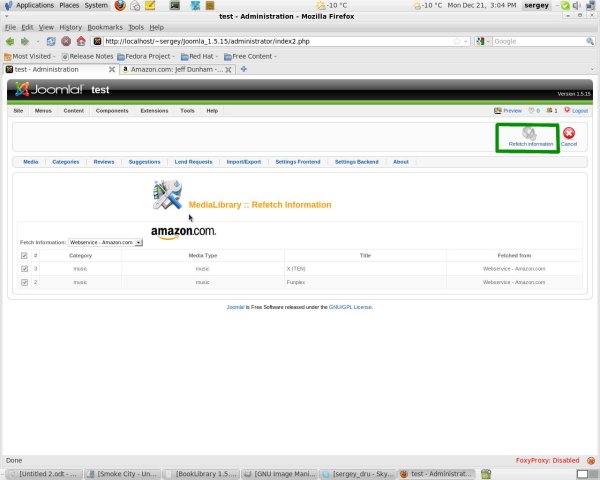This screenshot has width=600, height=480.
Task: Click the Joomla logo in header
Action: click(49, 89)
